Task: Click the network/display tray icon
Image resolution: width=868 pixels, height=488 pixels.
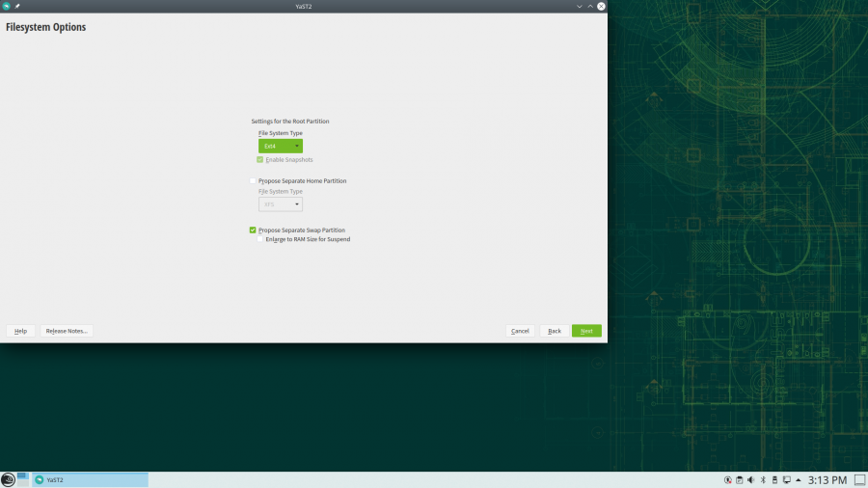Action: (786, 479)
